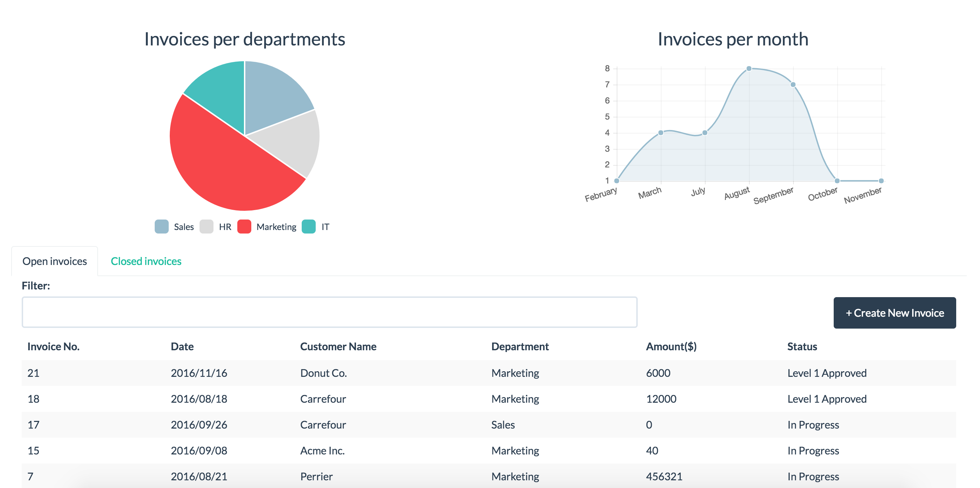Switch to the Closed invoices tab
Image resolution: width=980 pixels, height=488 pixels.
point(146,261)
